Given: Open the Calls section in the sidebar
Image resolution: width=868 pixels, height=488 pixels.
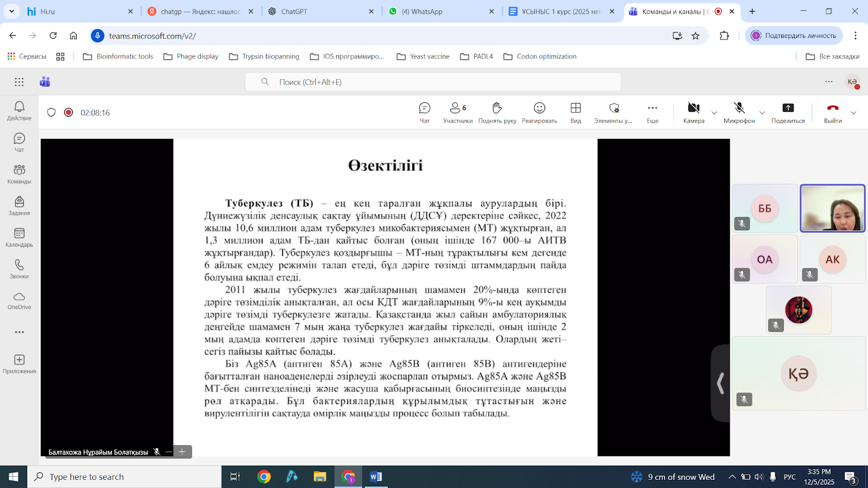Looking at the screenshot, I should (19, 268).
